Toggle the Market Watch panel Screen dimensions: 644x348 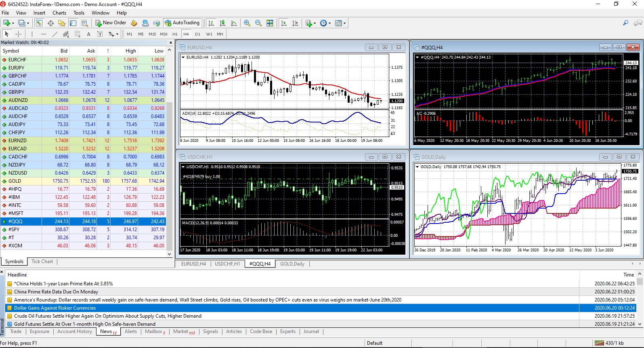39,23
